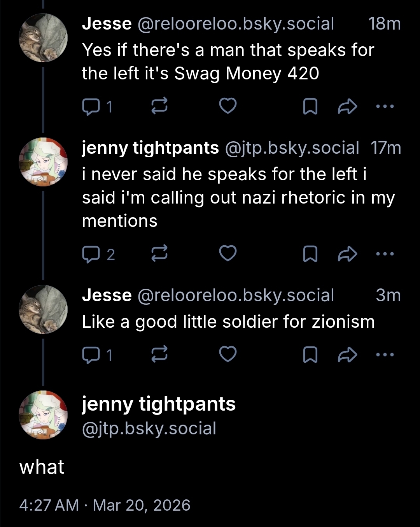
Task: Like Jesse's Swag Money 420 post
Action: (x=228, y=106)
